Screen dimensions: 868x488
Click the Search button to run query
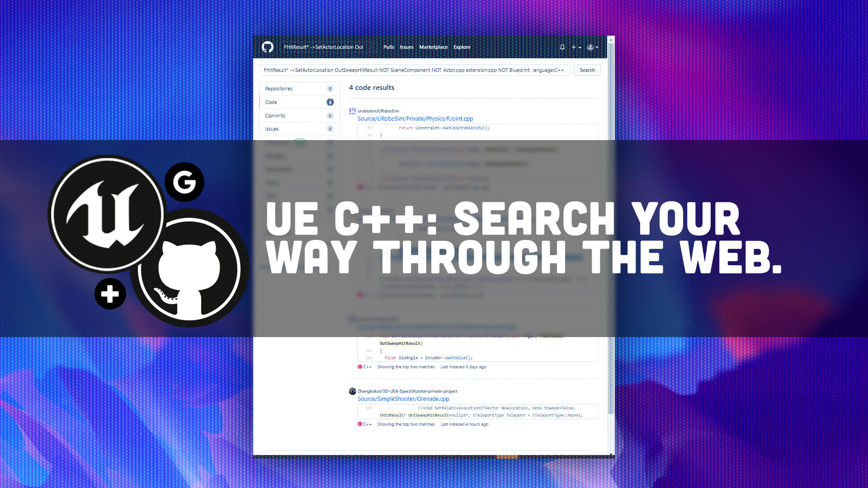pyautogui.click(x=587, y=70)
